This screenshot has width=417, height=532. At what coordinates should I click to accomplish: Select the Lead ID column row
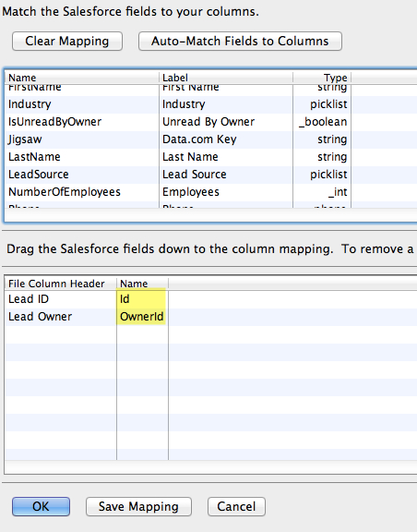(211, 299)
